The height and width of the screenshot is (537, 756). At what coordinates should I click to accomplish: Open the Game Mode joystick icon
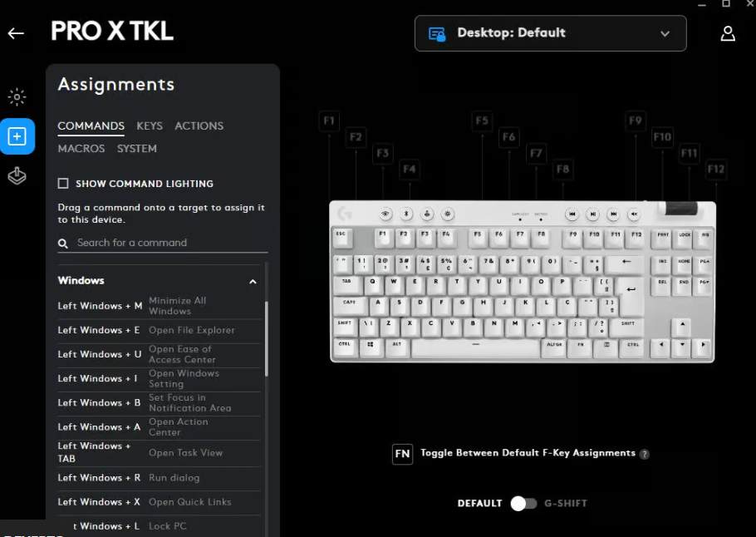click(17, 176)
